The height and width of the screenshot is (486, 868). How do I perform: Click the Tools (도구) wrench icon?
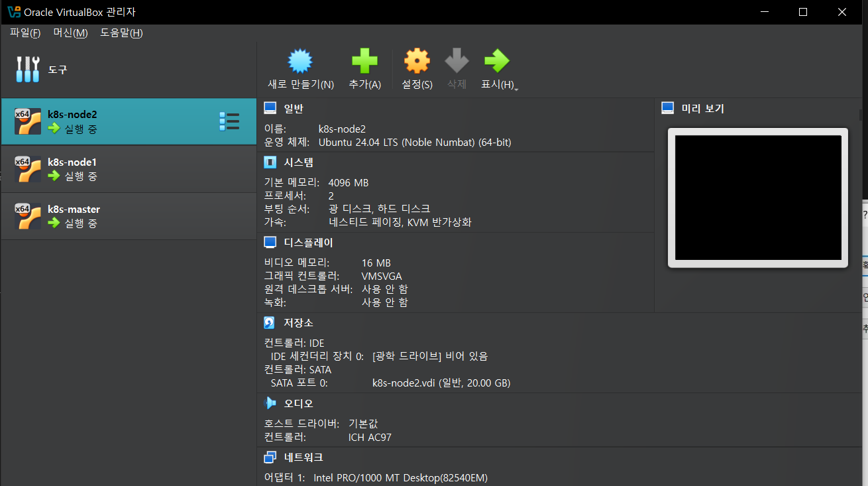tap(28, 70)
